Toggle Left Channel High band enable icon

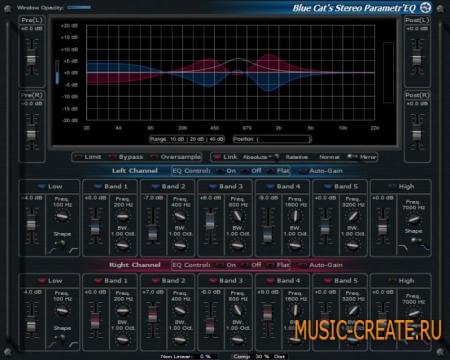[x=392, y=186]
